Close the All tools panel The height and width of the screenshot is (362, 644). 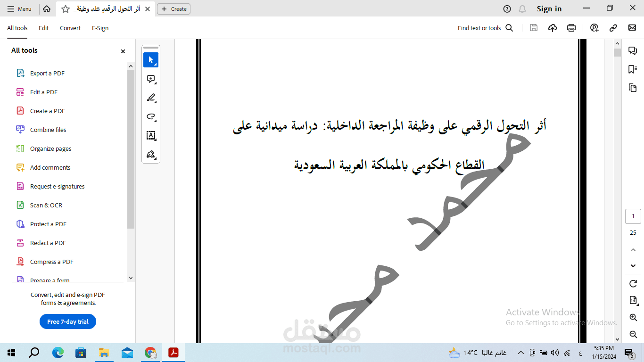pyautogui.click(x=123, y=51)
